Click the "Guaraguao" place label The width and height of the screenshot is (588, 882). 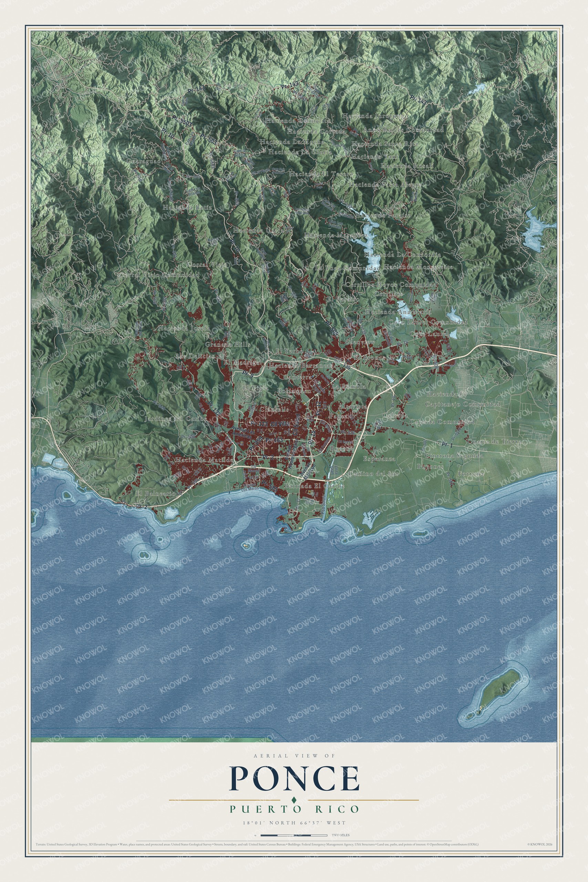coord(143,161)
